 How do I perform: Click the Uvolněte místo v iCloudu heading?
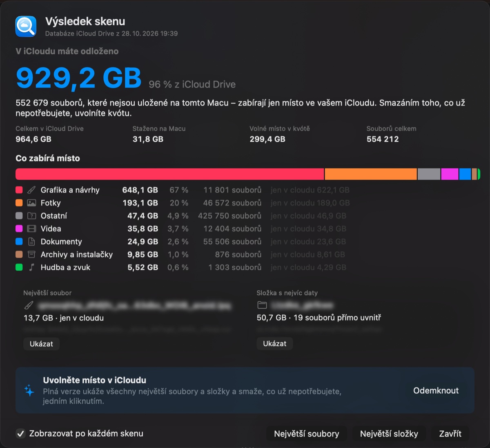tap(95, 380)
